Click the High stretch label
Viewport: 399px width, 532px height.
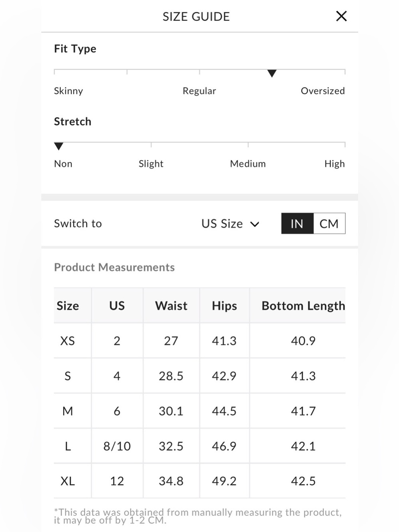(x=335, y=164)
